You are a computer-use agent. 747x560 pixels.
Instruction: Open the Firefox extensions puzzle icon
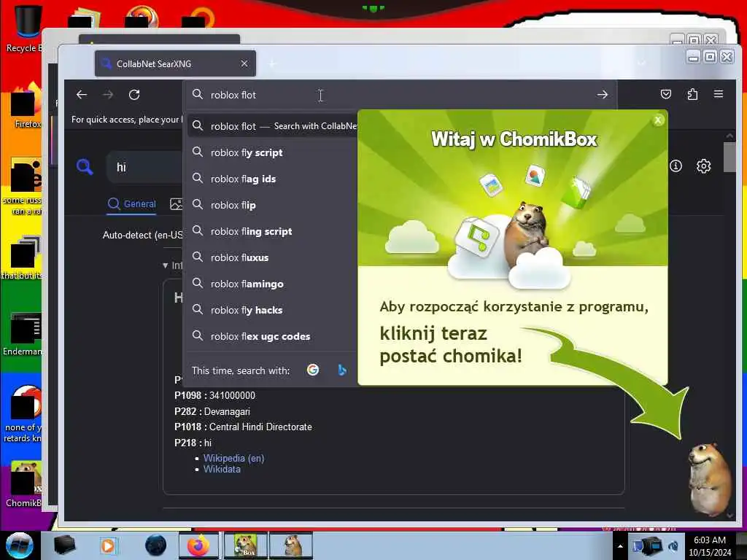692,94
